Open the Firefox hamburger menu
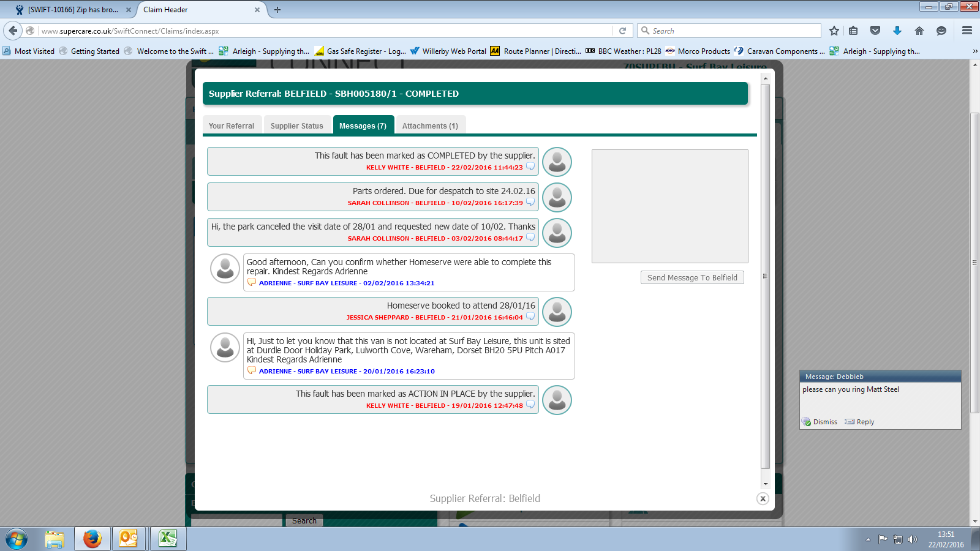The image size is (980, 551). point(967,31)
